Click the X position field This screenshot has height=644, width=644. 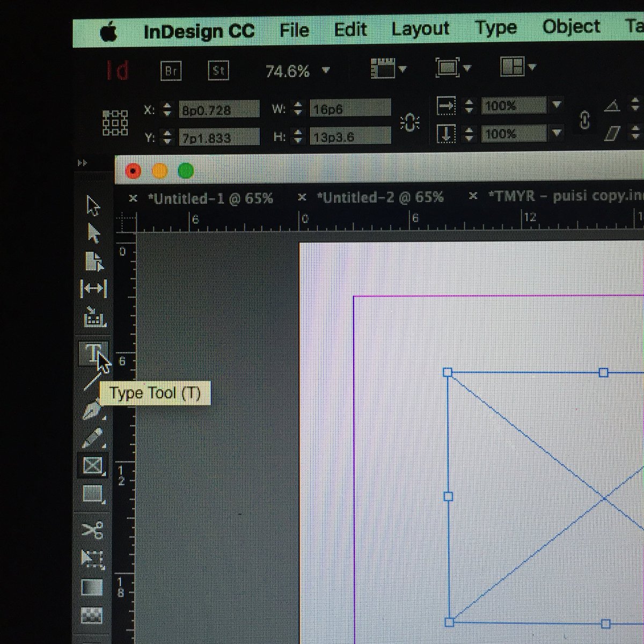[x=219, y=109]
